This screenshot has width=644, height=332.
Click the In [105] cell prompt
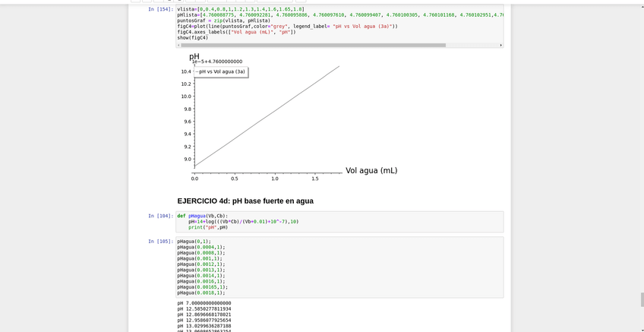pos(160,242)
